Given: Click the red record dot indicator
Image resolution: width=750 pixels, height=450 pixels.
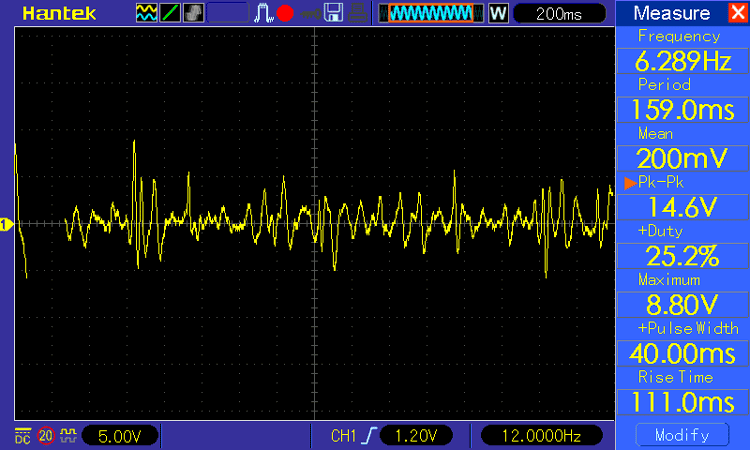Looking at the screenshot, I should pos(285,13).
